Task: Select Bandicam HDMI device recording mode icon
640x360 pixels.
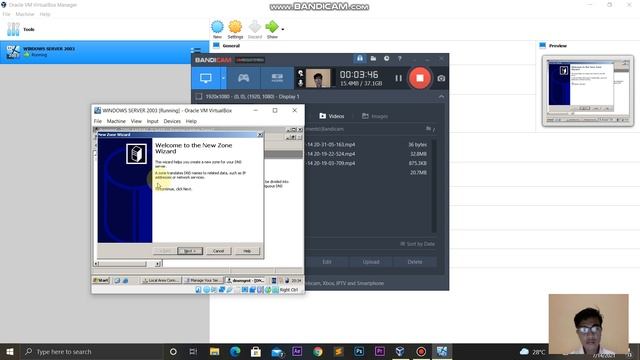Action: coord(277,78)
